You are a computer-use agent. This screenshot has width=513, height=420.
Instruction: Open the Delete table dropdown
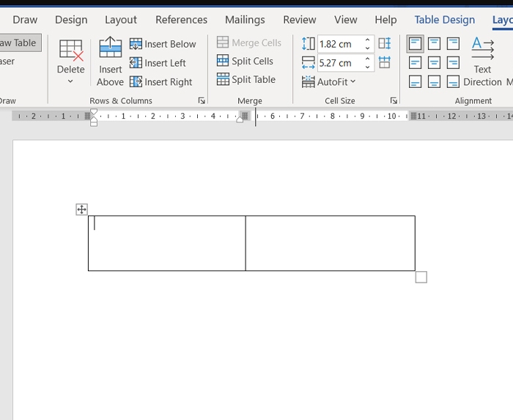[x=70, y=62]
